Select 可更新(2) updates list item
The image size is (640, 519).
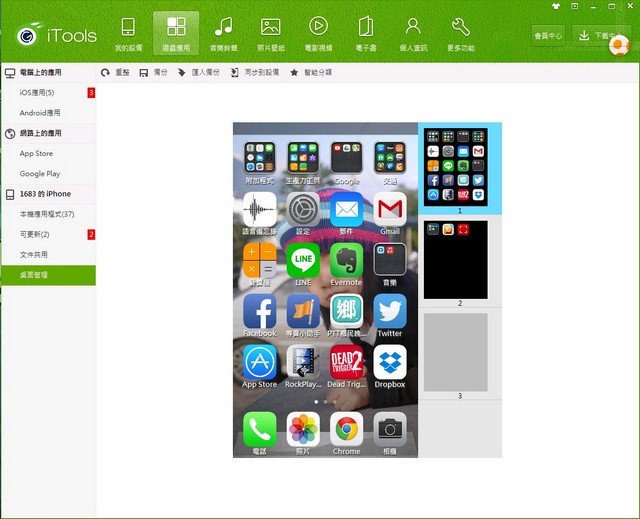click(35, 234)
